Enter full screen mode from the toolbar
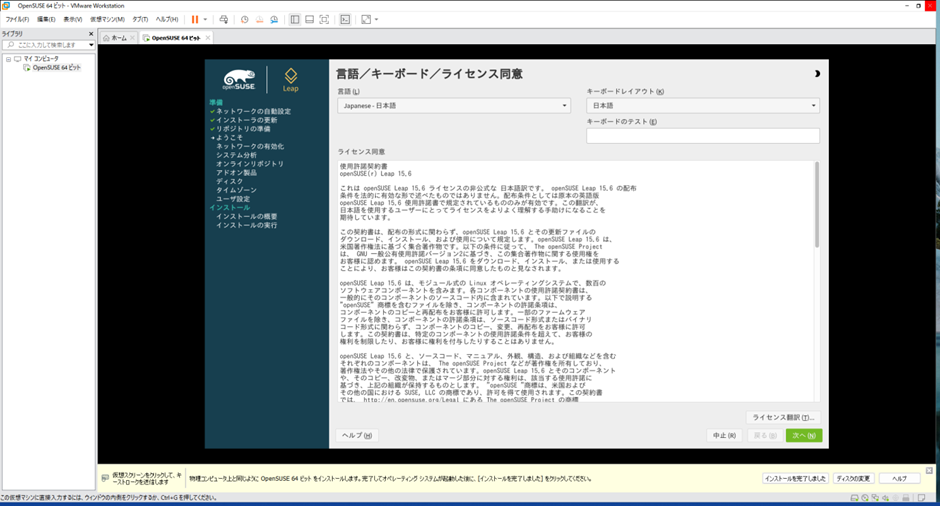Image resolution: width=940 pixels, height=506 pixels. 324,19
